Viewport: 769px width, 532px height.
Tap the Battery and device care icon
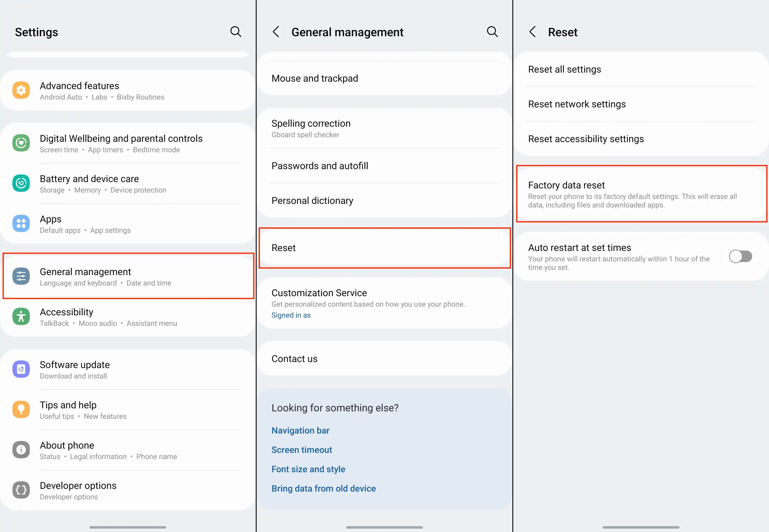[x=21, y=183]
